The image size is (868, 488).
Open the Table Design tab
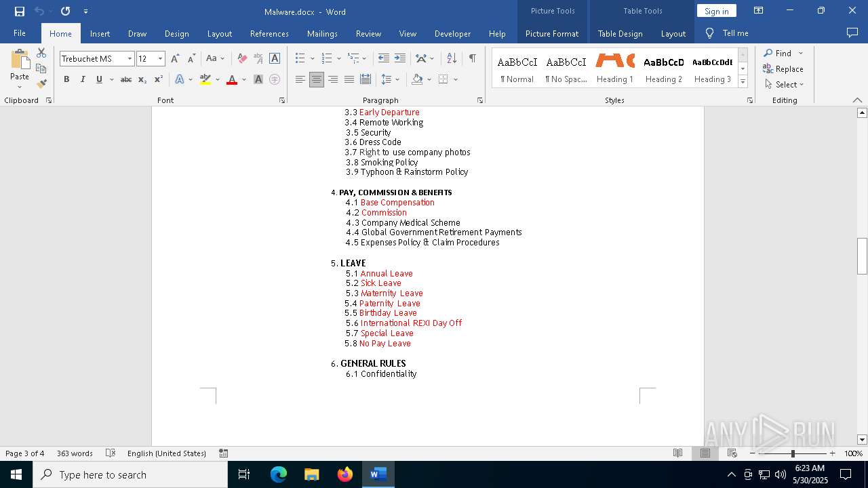click(620, 33)
